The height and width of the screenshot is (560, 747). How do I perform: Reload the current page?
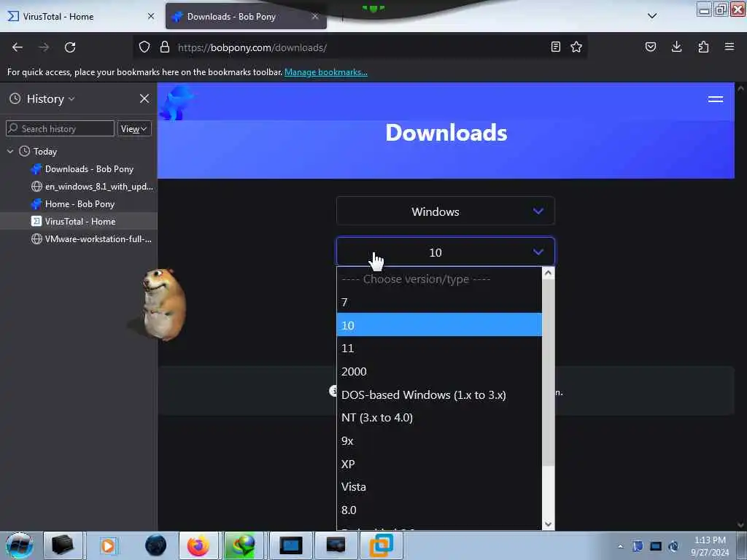[70, 47]
